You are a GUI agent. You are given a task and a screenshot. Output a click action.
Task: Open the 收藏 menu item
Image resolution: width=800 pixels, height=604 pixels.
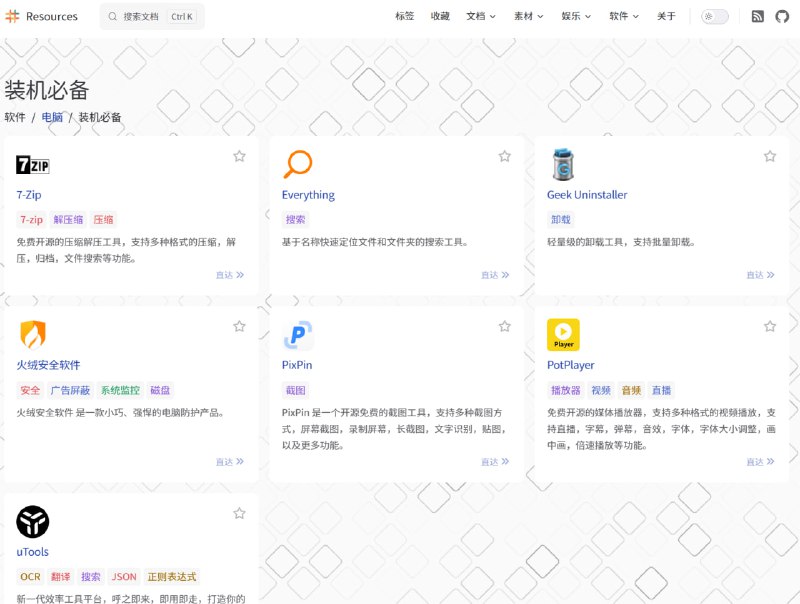coord(439,16)
